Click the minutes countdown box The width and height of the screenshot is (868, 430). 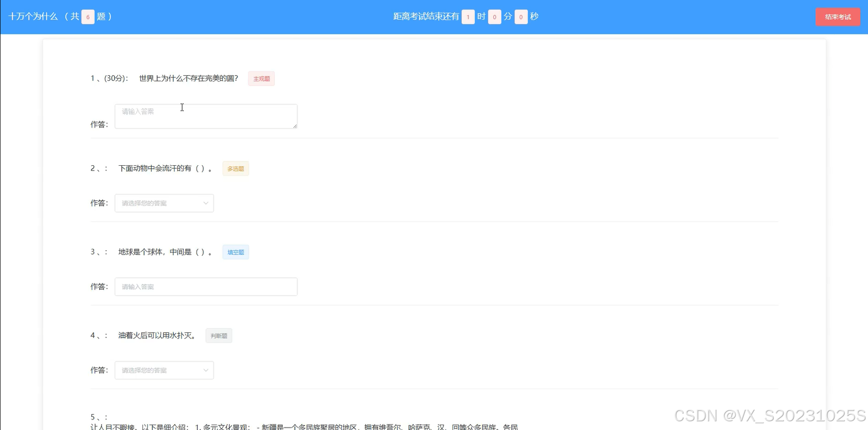coord(494,17)
